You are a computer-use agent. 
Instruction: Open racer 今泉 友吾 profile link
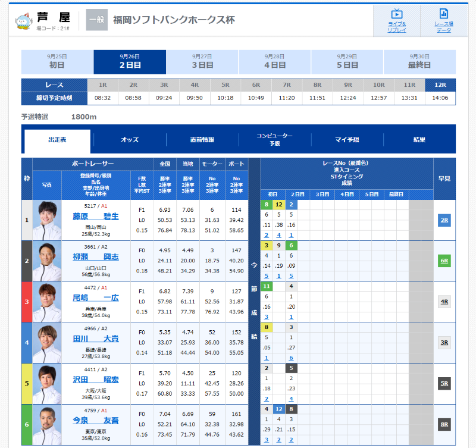[x=95, y=421]
